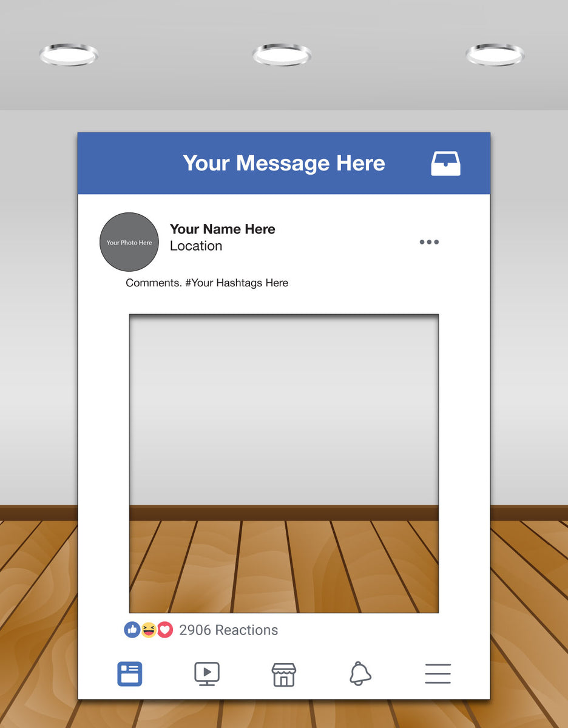Click the Location text under the name
This screenshot has width=568, height=728.
click(x=195, y=246)
